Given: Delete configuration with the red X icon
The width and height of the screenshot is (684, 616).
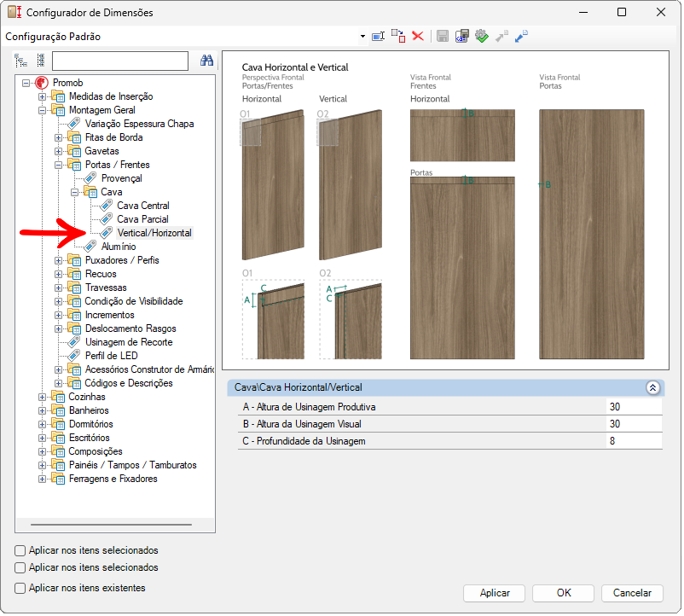Looking at the screenshot, I should (418, 36).
